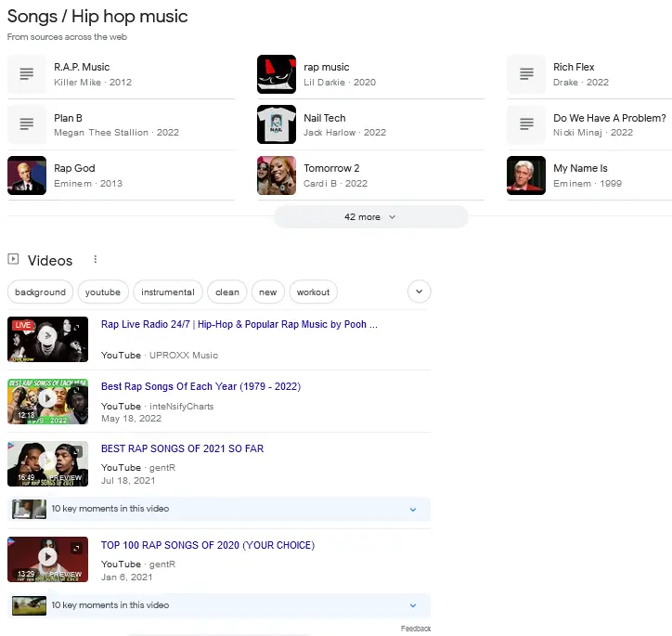The height and width of the screenshot is (636, 672).
Task: Click the Jack Harlow · 2022 text
Action: click(344, 133)
